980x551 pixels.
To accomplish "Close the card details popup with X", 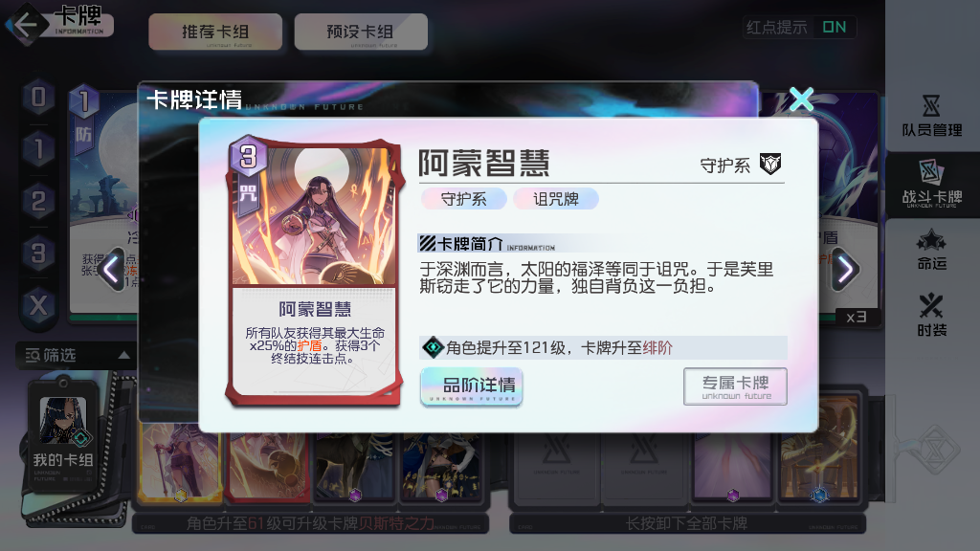I will tap(801, 99).
